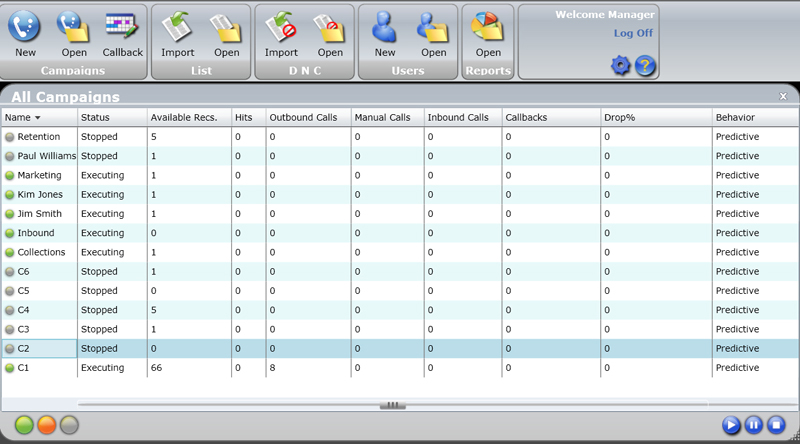Click the green status filter circle

24,425
